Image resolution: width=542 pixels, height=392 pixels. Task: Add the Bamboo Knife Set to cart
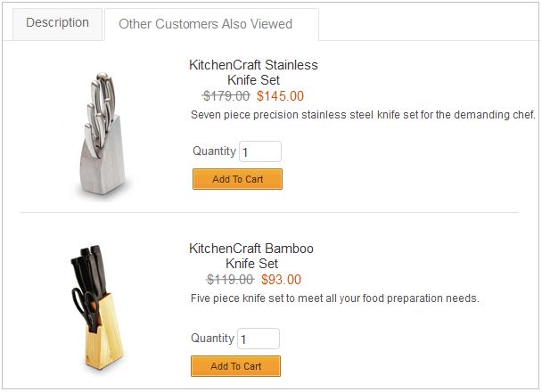(x=235, y=366)
